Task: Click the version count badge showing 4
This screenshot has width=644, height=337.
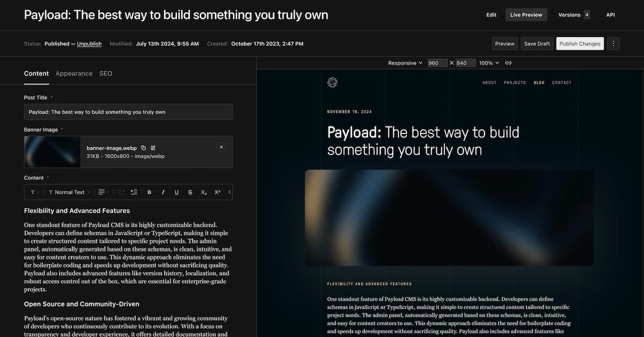Action: pos(587,14)
